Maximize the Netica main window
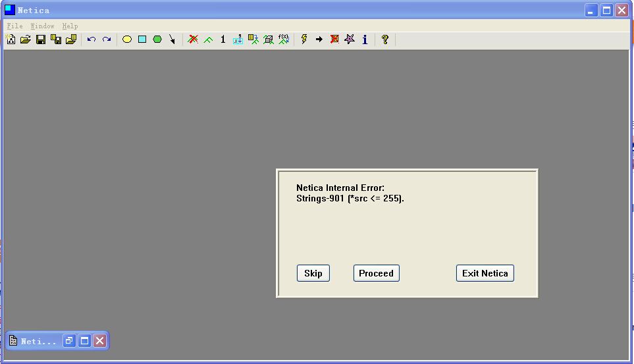This screenshot has height=364, width=634. point(606,10)
